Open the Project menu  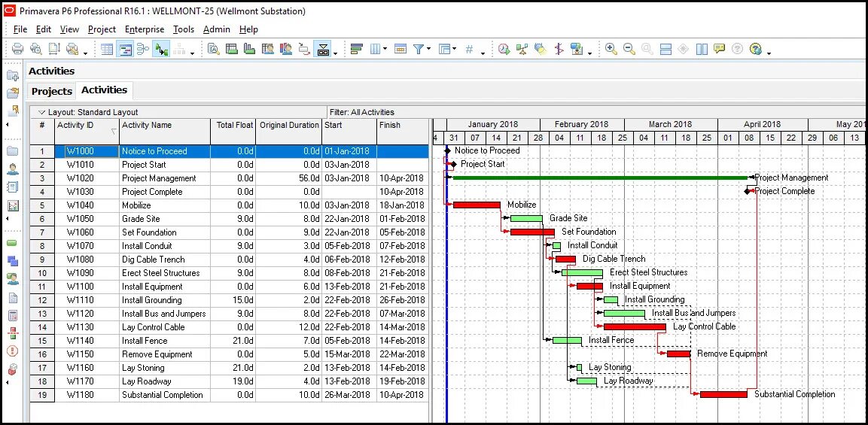pyautogui.click(x=102, y=29)
